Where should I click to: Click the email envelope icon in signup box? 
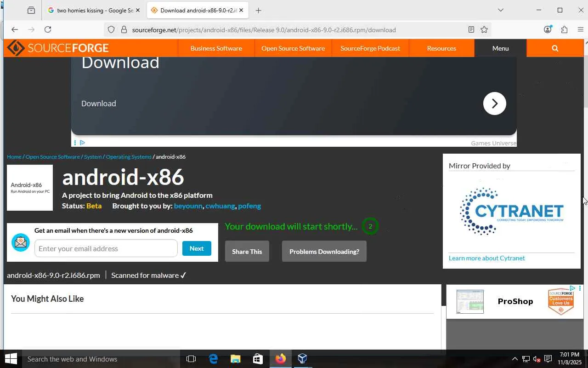(x=21, y=242)
